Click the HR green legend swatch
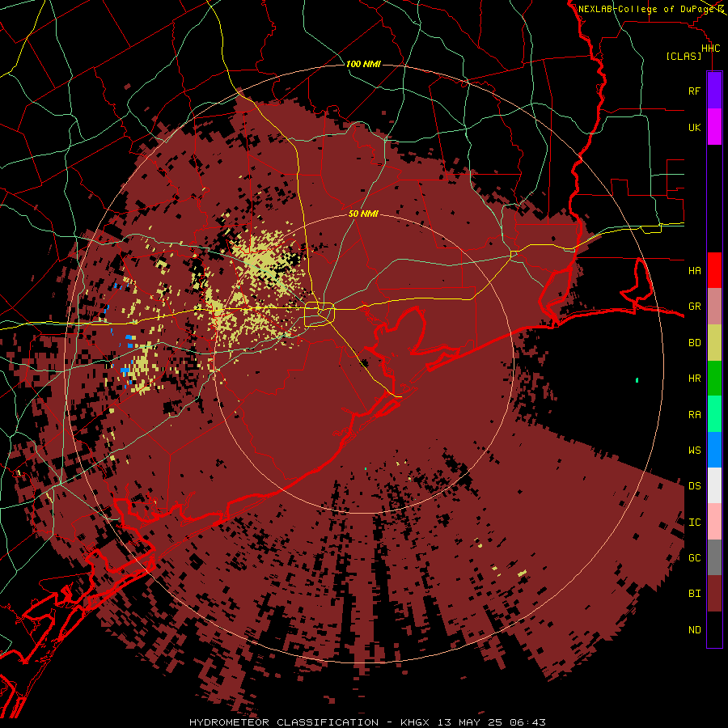 coord(714,379)
